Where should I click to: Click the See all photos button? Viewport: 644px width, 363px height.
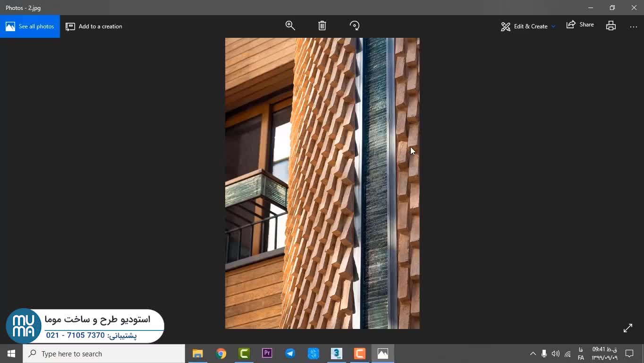(x=30, y=26)
